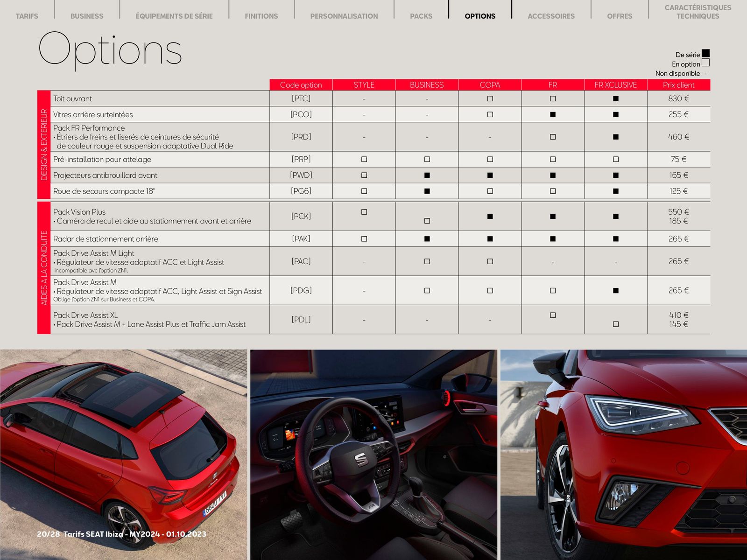Click the [PWD] option code
This screenshot has width=747, height=560.
301,175
